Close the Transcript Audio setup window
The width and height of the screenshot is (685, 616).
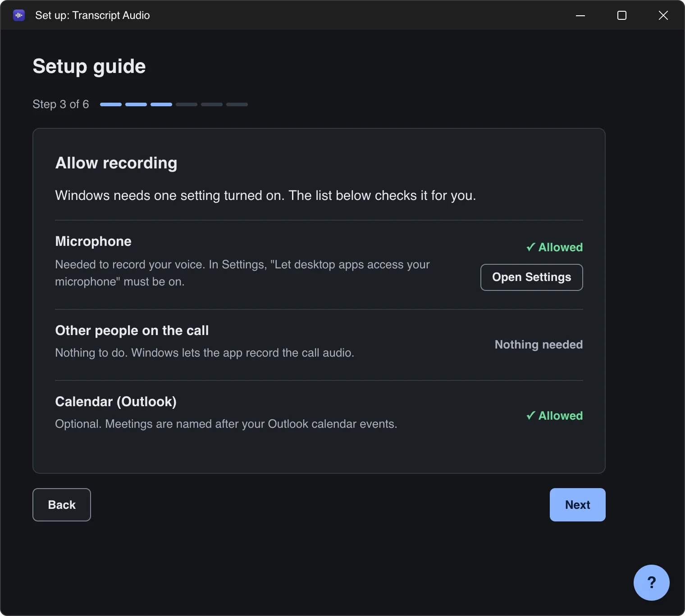pyautogui.click(x=663, y=15)
